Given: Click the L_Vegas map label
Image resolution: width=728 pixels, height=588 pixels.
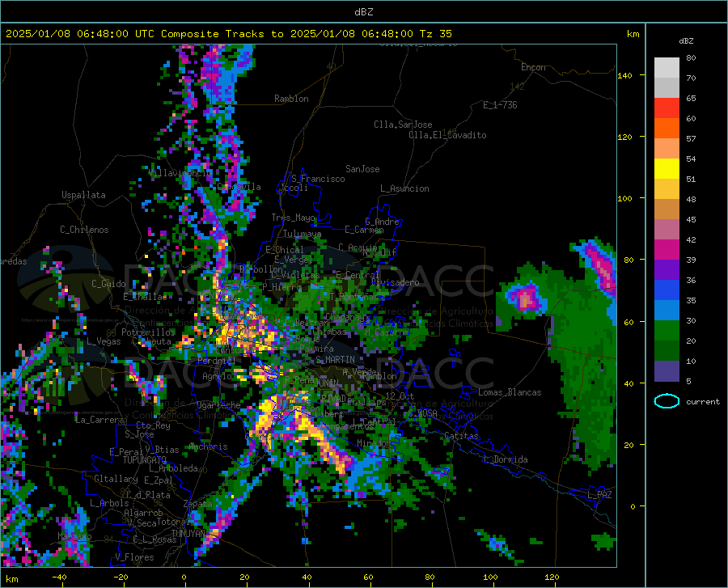Looking at the screenshot, I should tap(104, 341).
